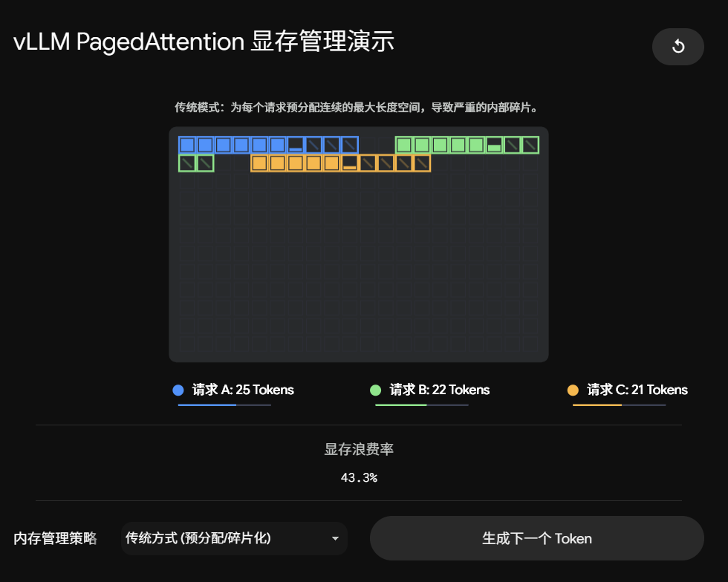The height and width of the screenshot is (582, 728).
Task: Click the partially filled green memory block
Action: 494,145
